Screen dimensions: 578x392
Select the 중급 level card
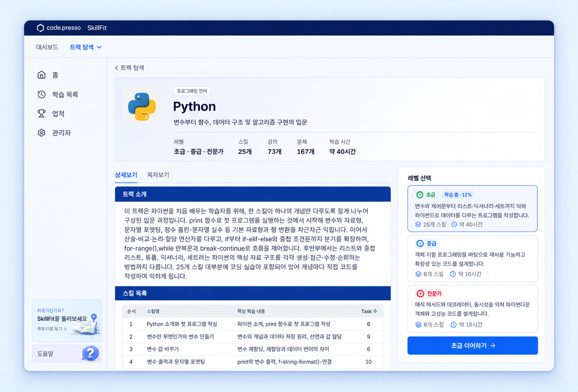(472, 258)
